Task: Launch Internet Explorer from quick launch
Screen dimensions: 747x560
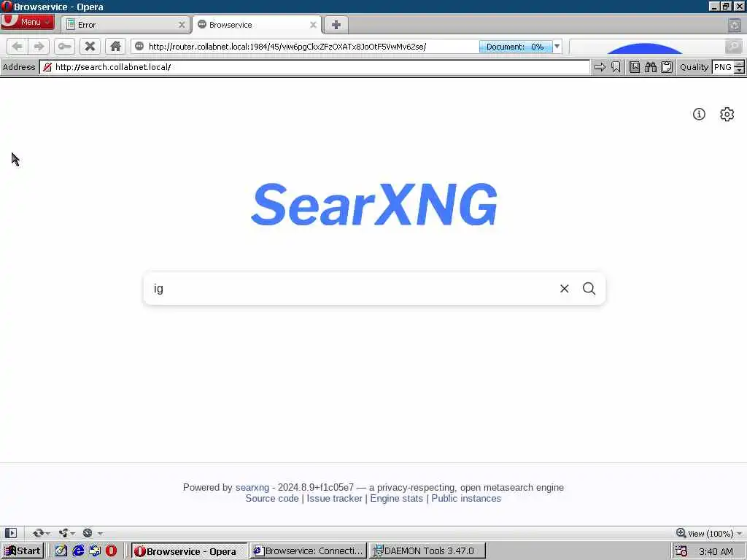Action: (x=78, y=551)
